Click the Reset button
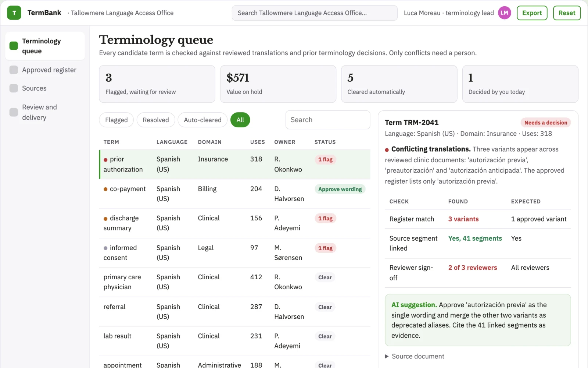This screenshot has width=588, height=368. coord(567,13)
